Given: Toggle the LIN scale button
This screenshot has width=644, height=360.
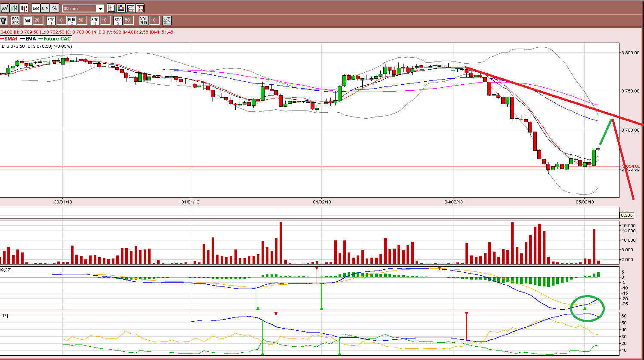Looking at the screenshot, I should coord(45,8).
